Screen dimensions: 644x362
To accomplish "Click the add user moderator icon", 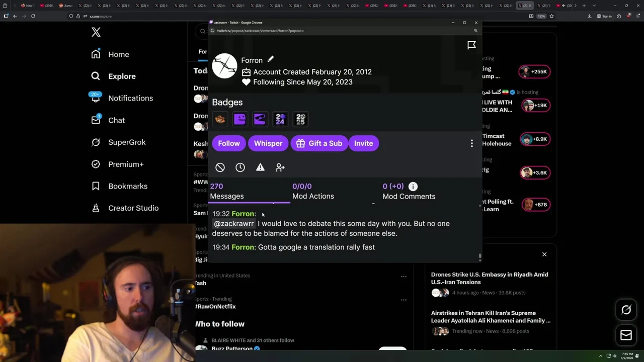I will click(x=280, y=167).
